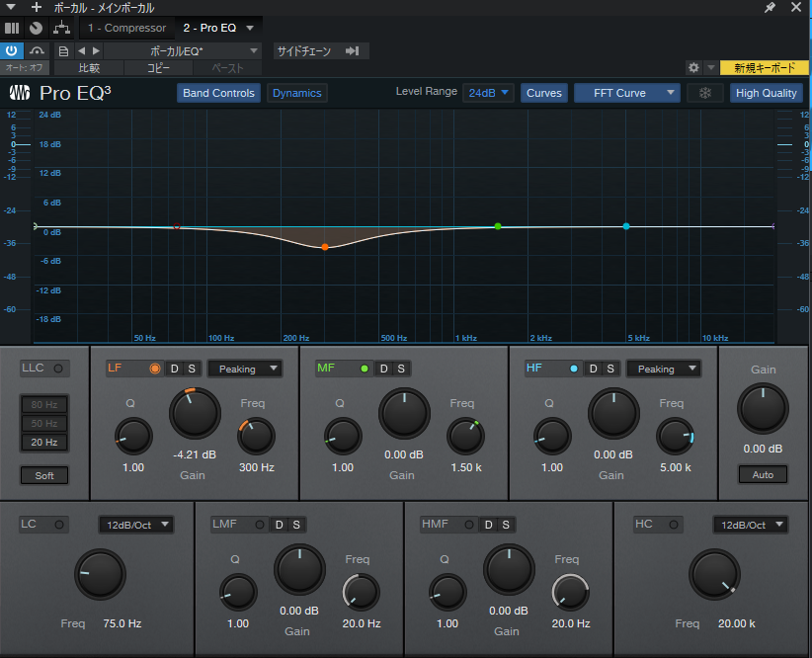This screenshot has width=812, height=658.
Task: Add a new insert with plus icon
Action: pos(37,7)
